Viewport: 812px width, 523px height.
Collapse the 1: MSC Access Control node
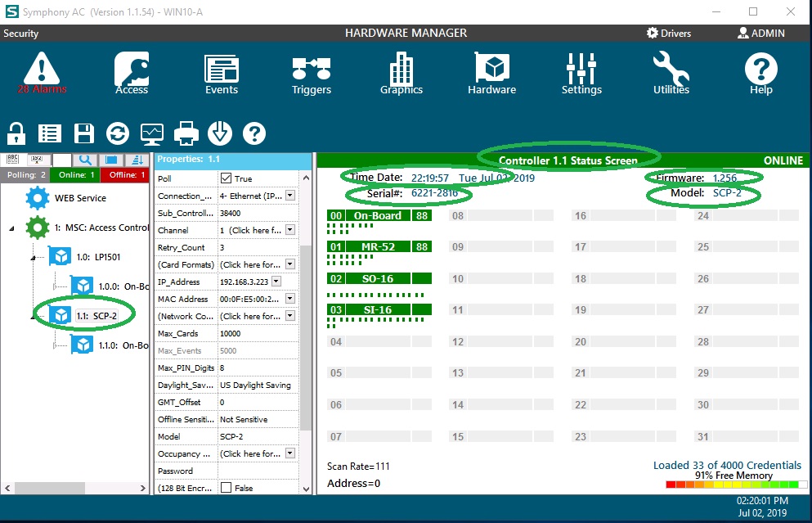pyautogui.click(x=12, y=228)
